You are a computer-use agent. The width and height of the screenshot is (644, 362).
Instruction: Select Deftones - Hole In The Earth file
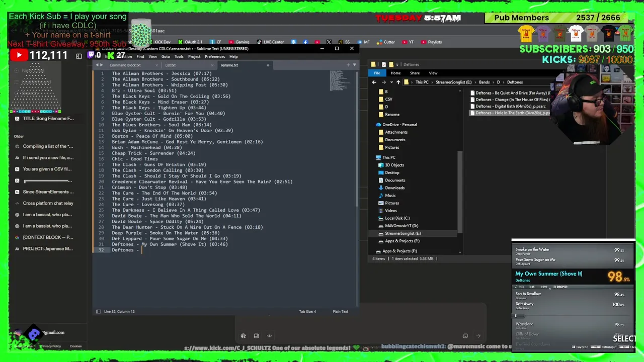[x=510, y=113]
